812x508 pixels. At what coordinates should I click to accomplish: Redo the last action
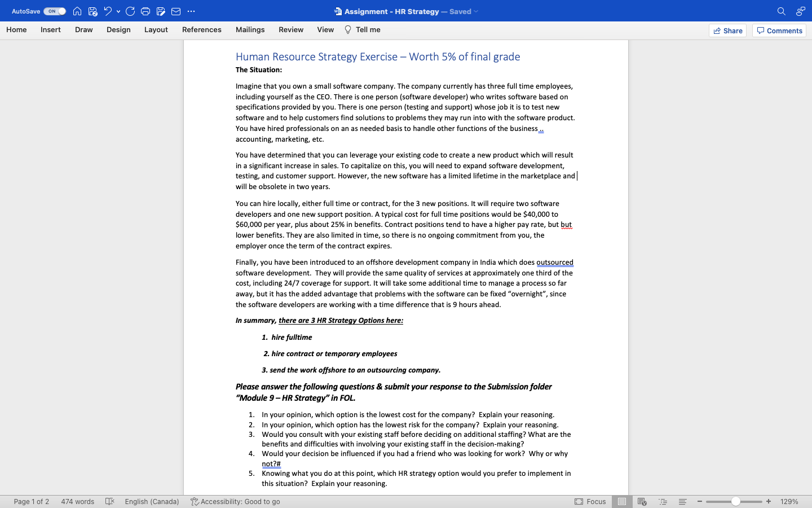131,11
